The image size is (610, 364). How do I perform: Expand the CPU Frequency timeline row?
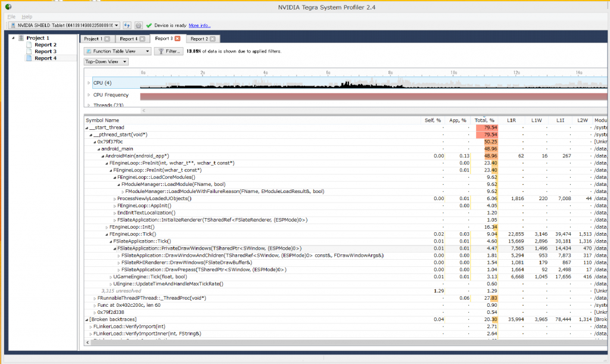(89, 95)
